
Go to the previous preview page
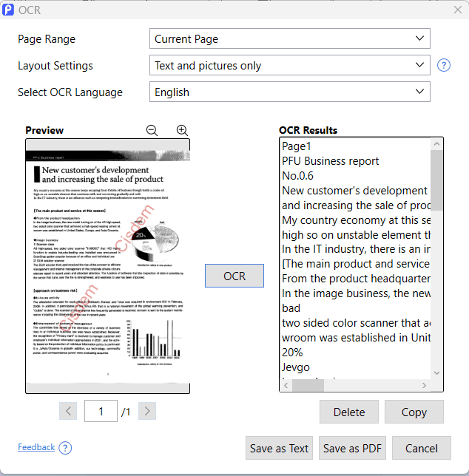tap(68, 412)
